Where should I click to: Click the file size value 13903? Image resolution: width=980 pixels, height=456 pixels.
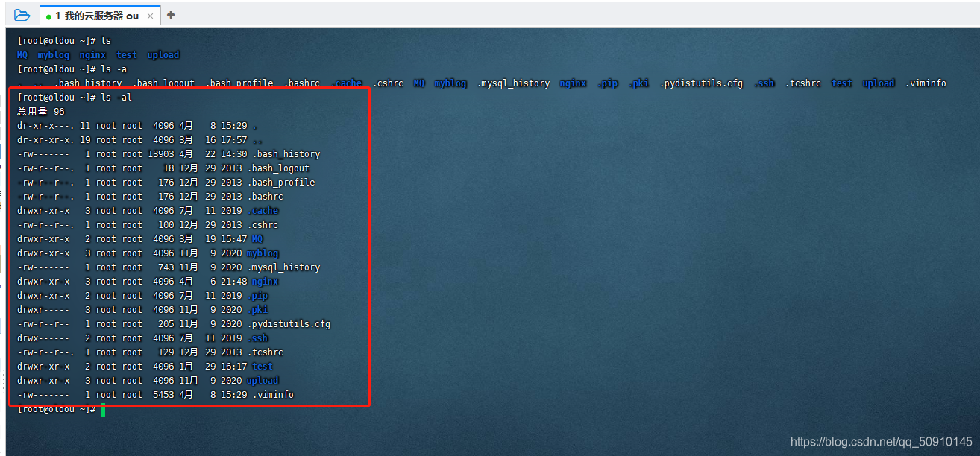[160, 154]
